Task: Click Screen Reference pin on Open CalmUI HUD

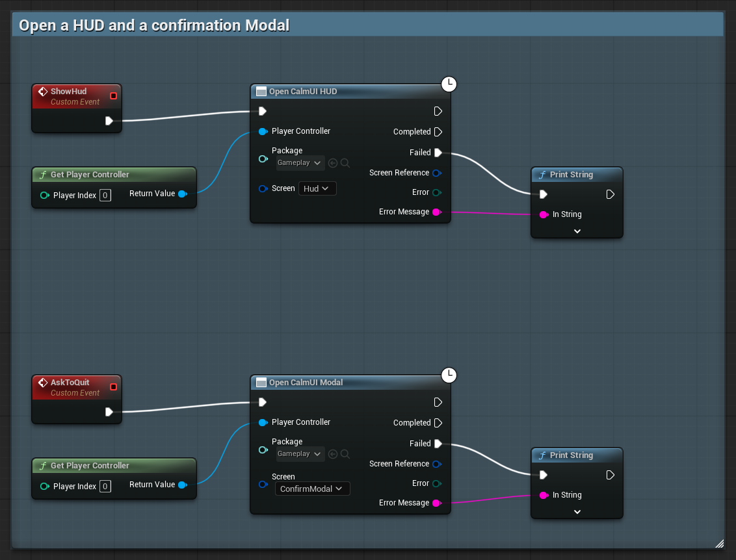Action: point(437,173)
